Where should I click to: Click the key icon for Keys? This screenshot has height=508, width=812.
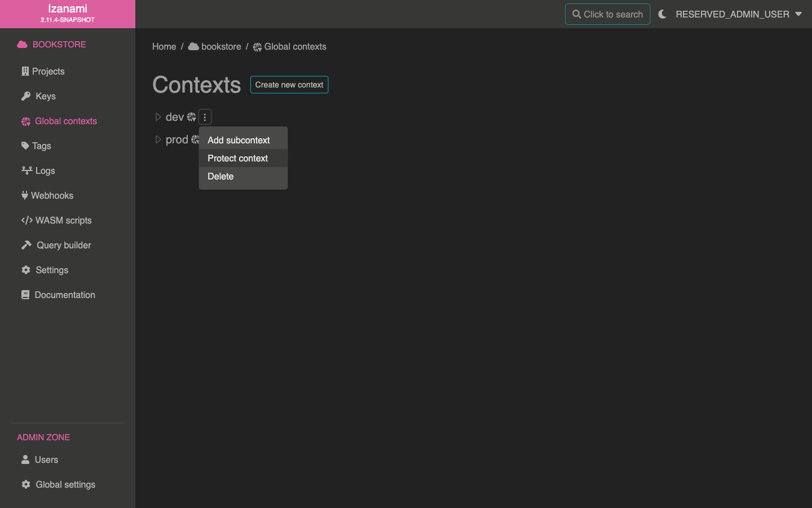[26, 96]
